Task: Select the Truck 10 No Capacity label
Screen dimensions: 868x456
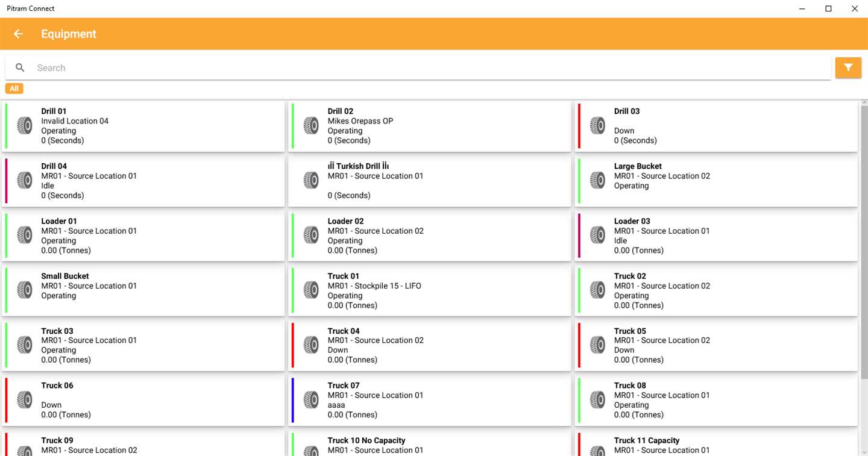Action: pyautogui.click(x=366, y=440)
